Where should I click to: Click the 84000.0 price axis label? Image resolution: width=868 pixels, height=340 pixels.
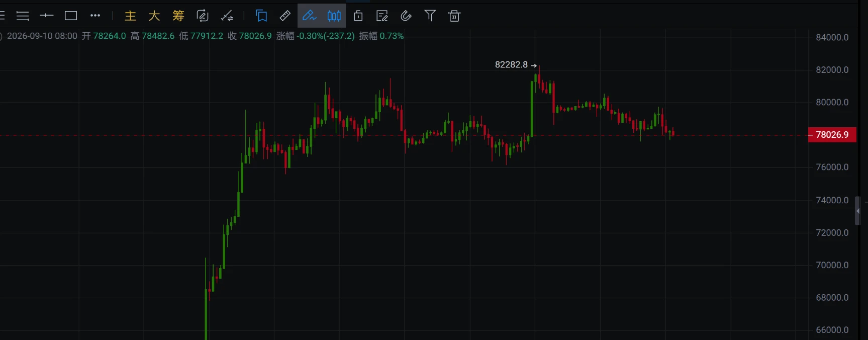tap(832, 37)
